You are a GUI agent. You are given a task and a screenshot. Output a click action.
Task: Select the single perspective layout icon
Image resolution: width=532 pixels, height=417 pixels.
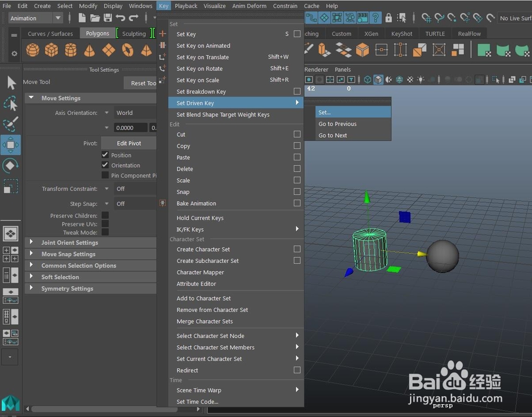pos(11,233)
